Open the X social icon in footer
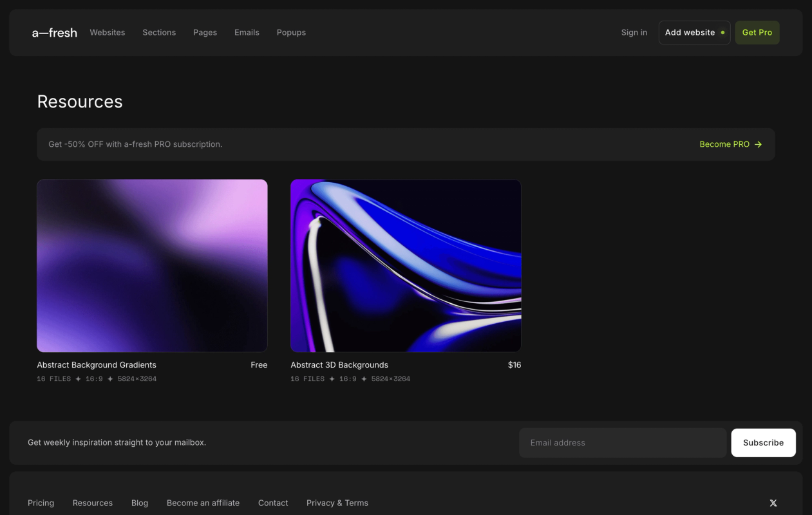 click(773, 503)
